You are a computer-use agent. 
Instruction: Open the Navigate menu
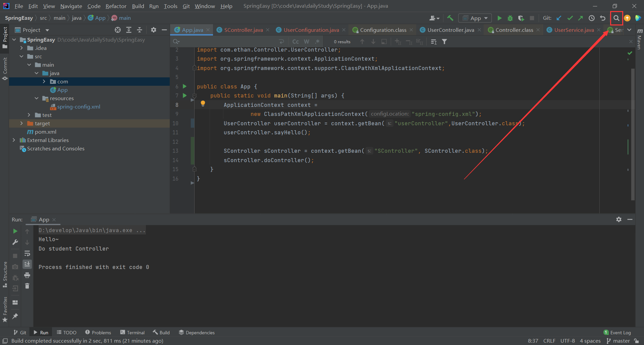pyautogui.click(x=71, y=6)
